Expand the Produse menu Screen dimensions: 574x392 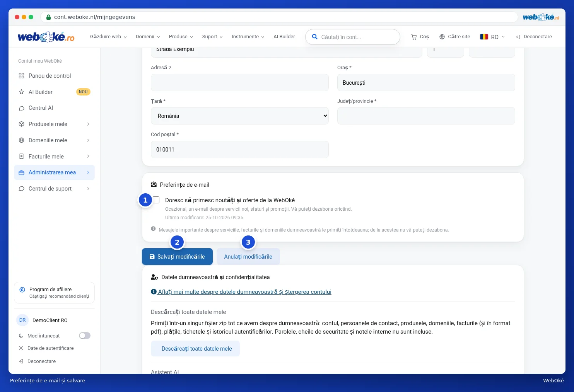pos(181,37)
